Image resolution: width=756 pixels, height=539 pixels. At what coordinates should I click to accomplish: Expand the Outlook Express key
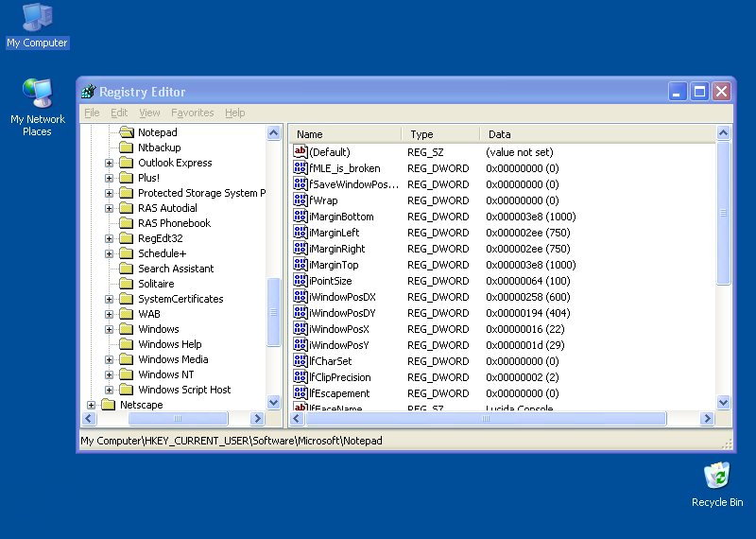point(109,163)
